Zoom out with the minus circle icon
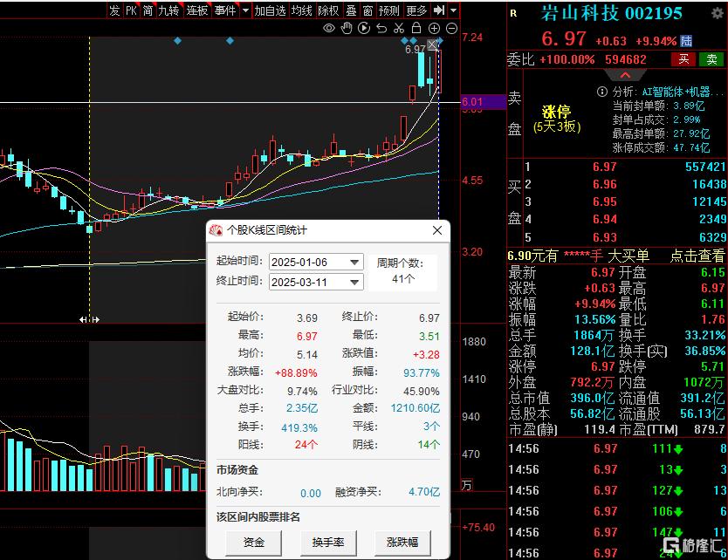Image resolution: width=728 pixels, height=560 pixels. (451, 28)
